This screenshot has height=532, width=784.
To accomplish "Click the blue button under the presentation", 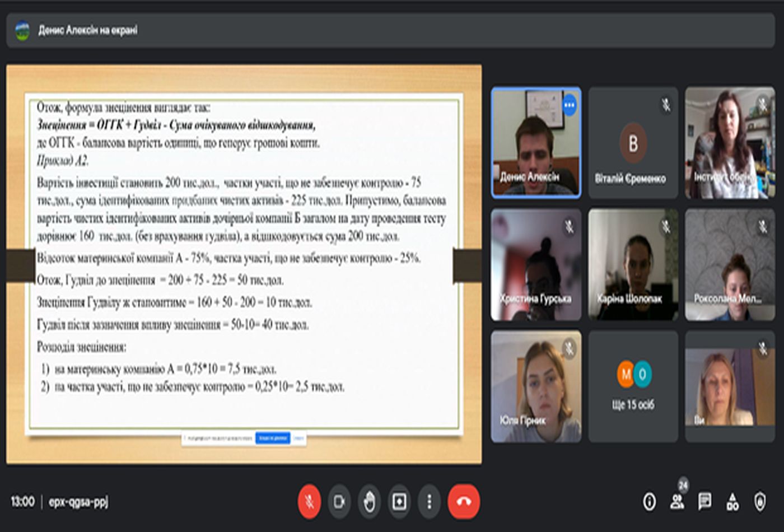I will 272,438.
